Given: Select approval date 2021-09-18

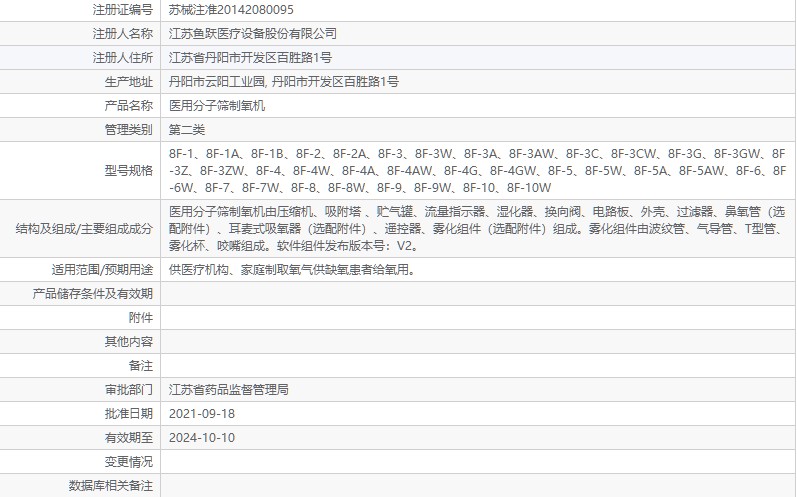Looking at the screenshot, I should click(202, 414).
